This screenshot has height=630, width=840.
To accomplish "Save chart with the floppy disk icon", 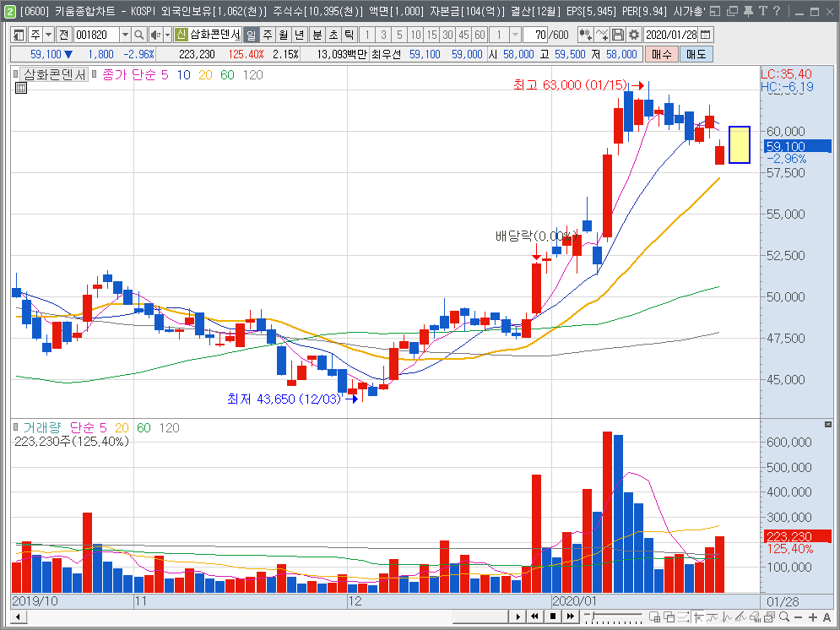I will 618,35.
